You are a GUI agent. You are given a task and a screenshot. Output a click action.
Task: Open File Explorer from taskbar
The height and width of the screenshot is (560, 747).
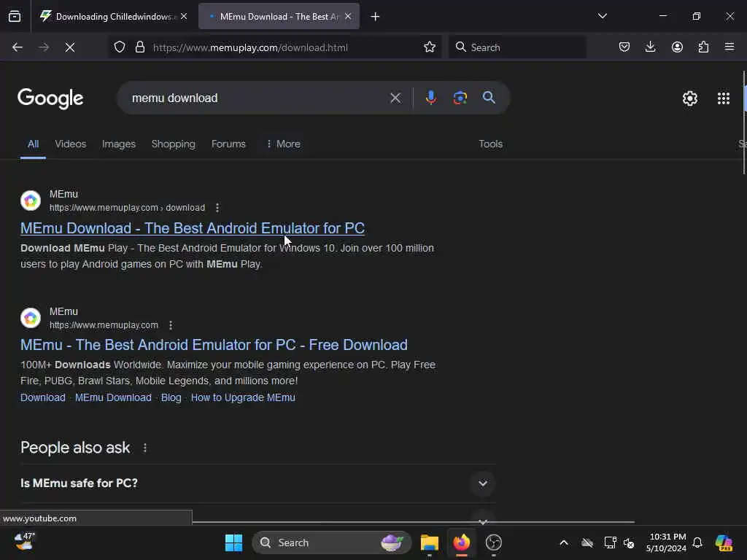click(429, 542)
